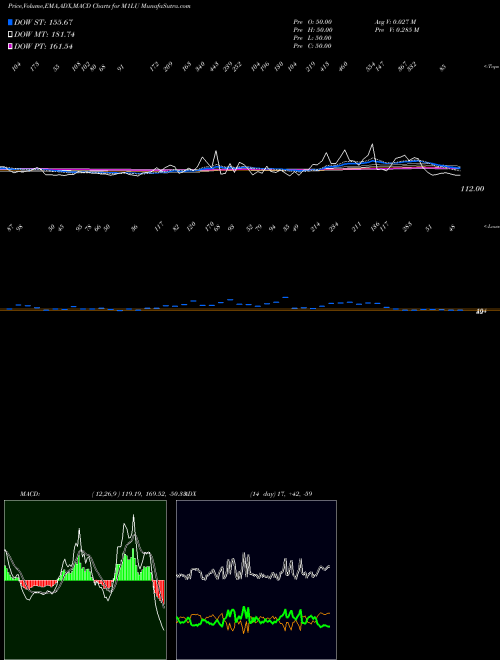500x660 pixels.
Task: Click the 'Pre O: 50.00' open value
Action: pos(313,21)
